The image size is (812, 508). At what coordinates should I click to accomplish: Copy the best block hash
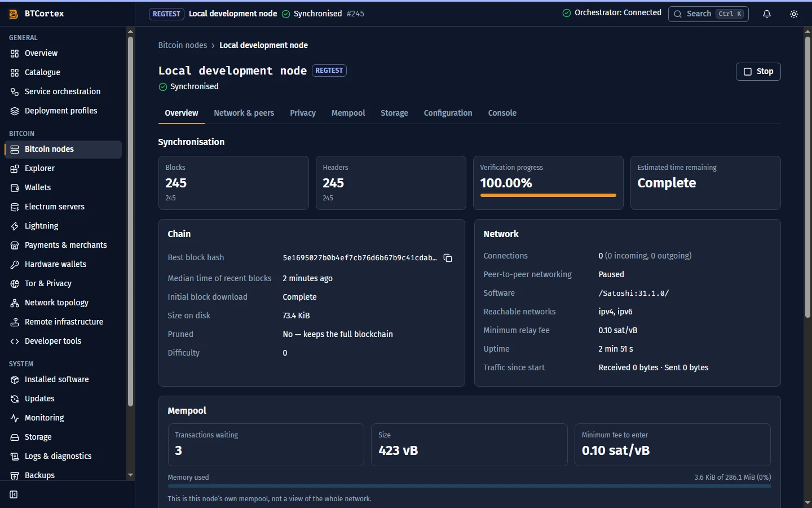tap(448, 258)
